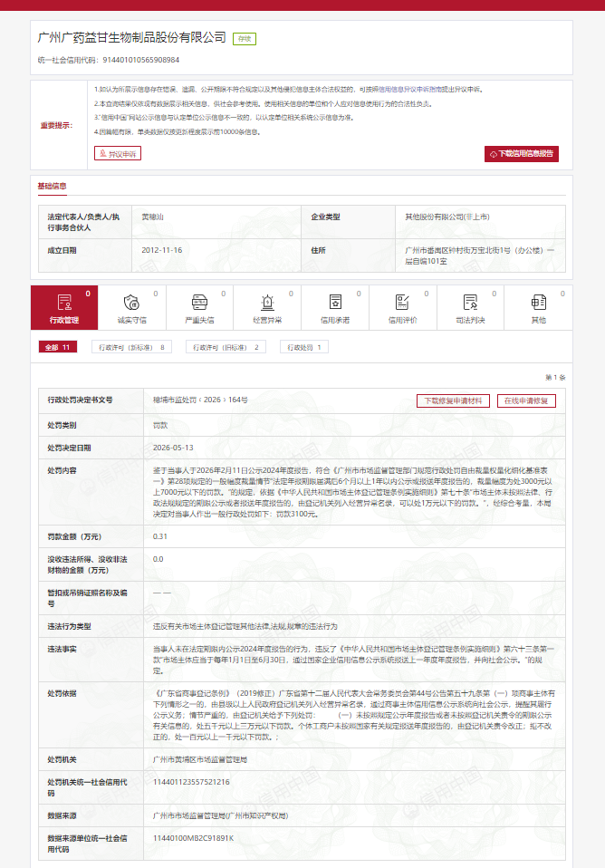Select the credit code 914401010565908984
This screenshot has width=605, height=868.
tap(141, 60)
